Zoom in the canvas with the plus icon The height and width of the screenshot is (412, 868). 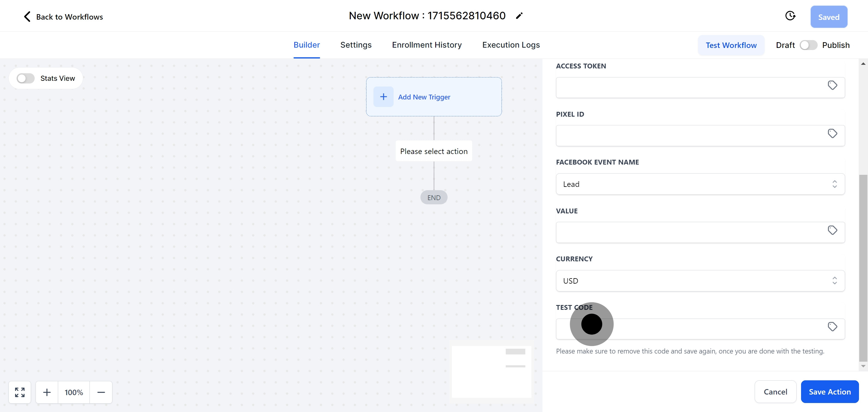[x=47, y=392]
